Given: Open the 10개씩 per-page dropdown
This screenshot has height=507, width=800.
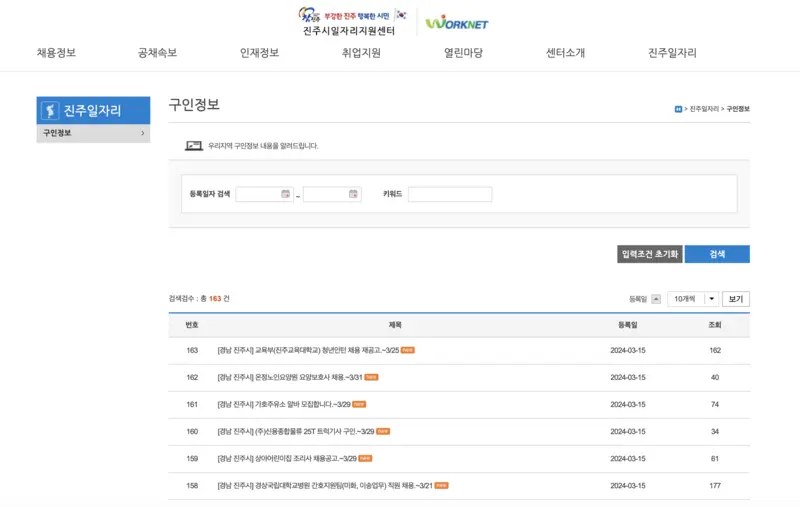Looking at the screenshot, I should (x=693, y=299).
